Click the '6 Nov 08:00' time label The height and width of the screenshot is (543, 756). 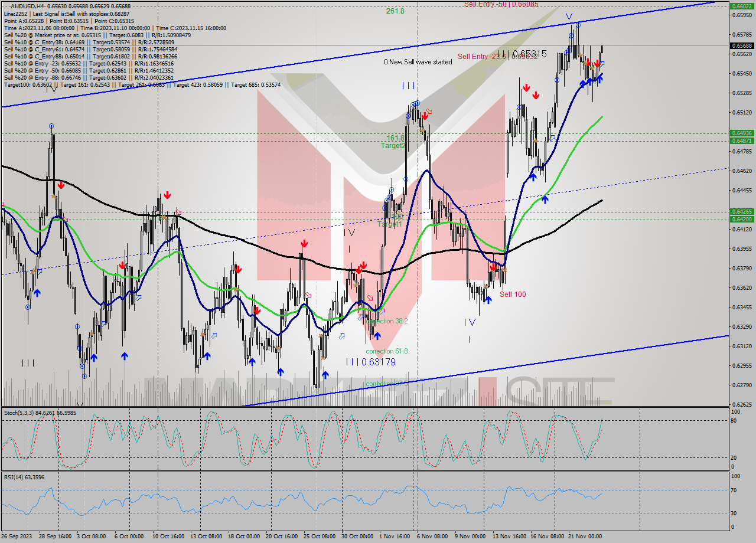[x=431, y=537]
